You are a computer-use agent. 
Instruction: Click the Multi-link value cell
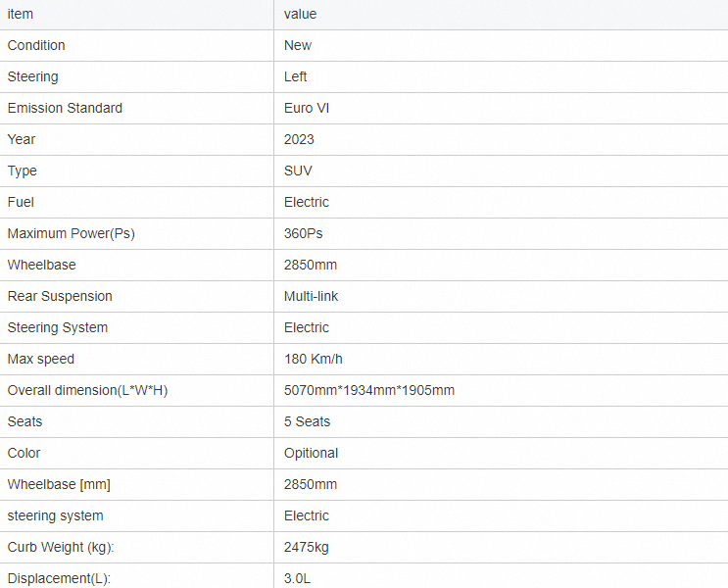[x=311, y=296]
